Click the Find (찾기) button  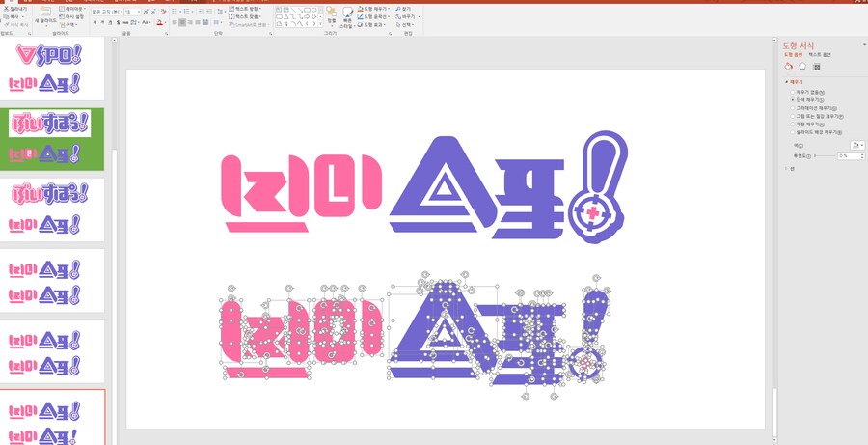click(x=403, y=9)
